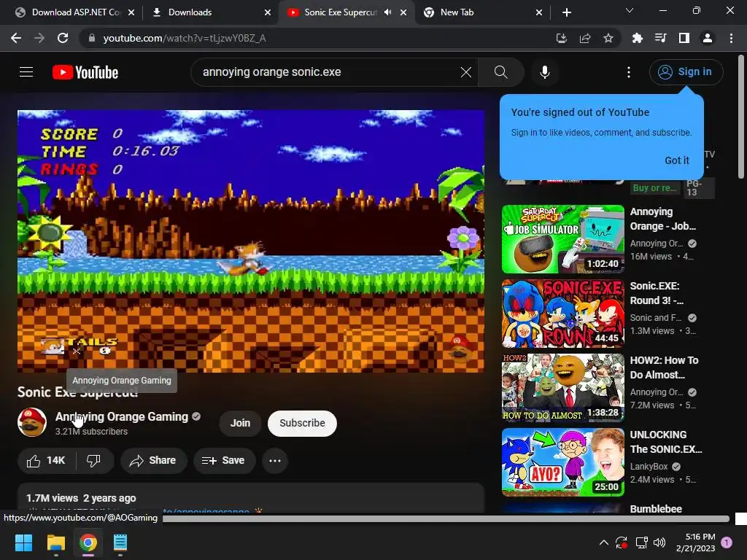
Task: Dislike the video with thumbs down
Action: pos(94,461)
